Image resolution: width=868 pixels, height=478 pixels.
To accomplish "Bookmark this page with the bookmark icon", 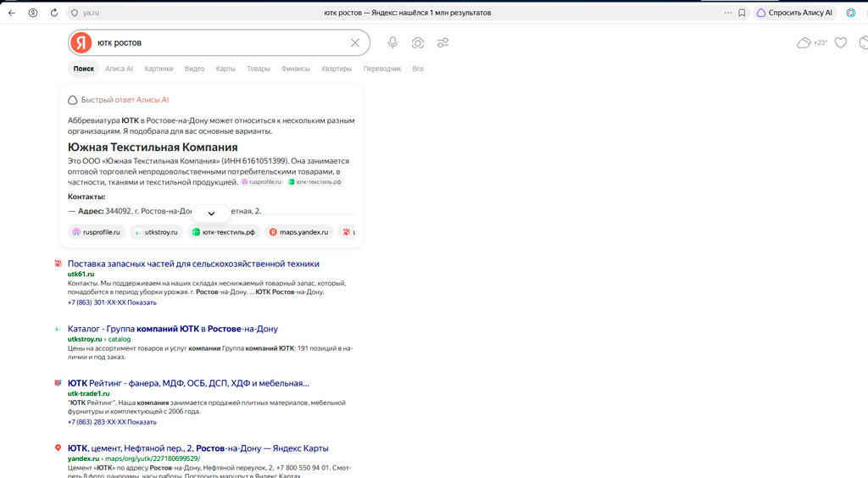I will [x=742, y=13].
